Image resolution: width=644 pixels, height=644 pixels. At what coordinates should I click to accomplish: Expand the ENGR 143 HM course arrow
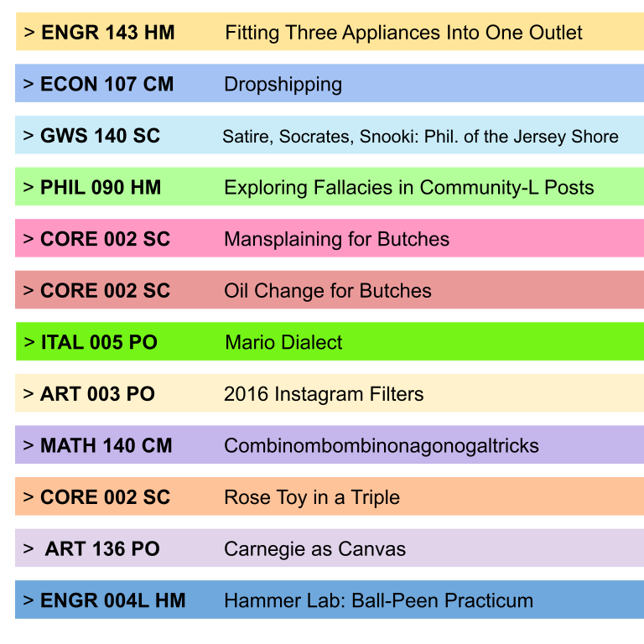29,33
